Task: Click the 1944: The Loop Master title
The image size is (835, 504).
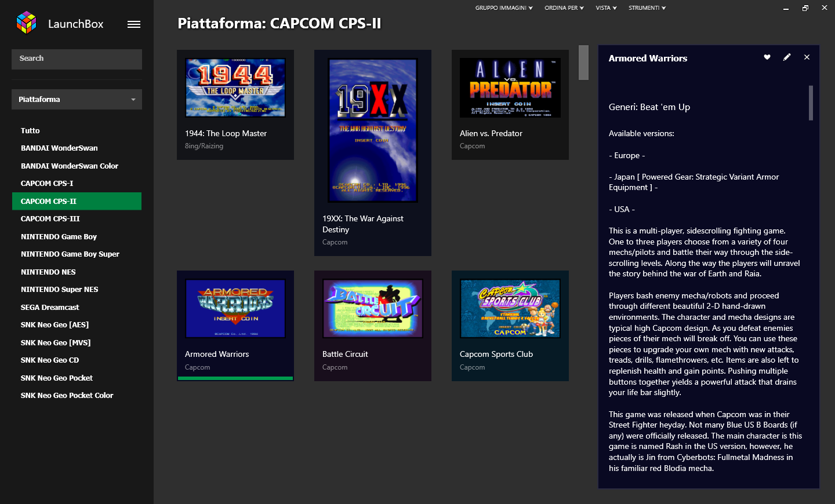Action: pos(226,134)
